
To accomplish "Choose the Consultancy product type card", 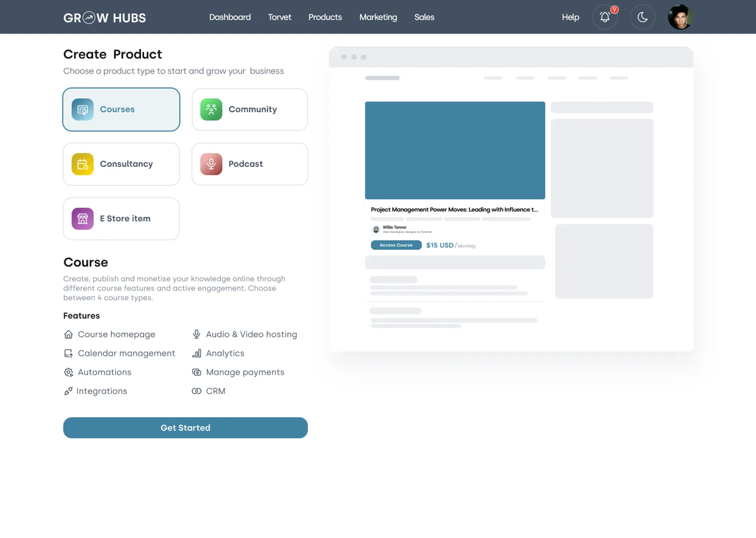I will click(121, 164).
